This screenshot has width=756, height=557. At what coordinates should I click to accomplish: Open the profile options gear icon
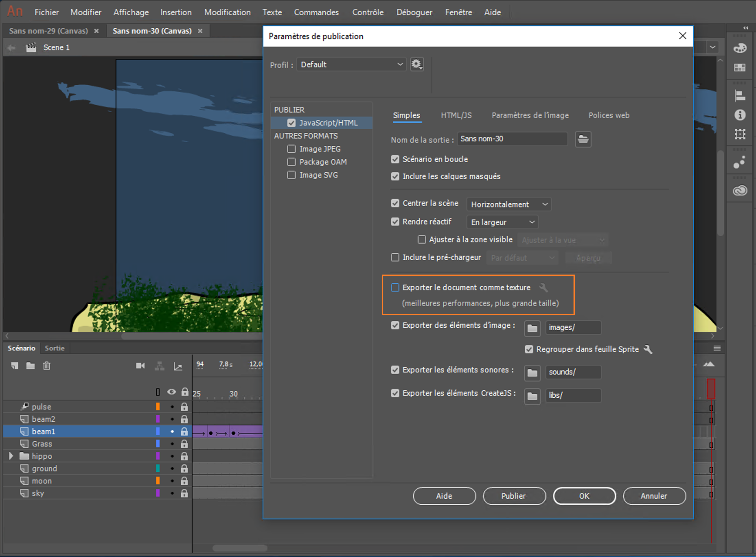click(x=417, y=64)
